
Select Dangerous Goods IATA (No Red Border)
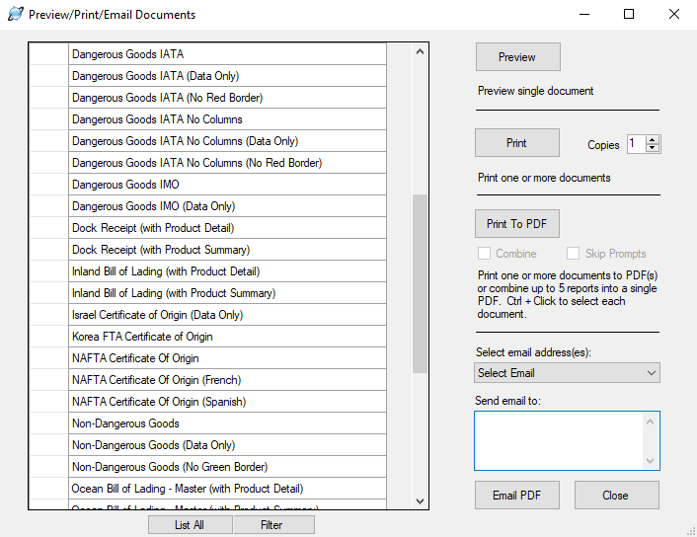228,97
